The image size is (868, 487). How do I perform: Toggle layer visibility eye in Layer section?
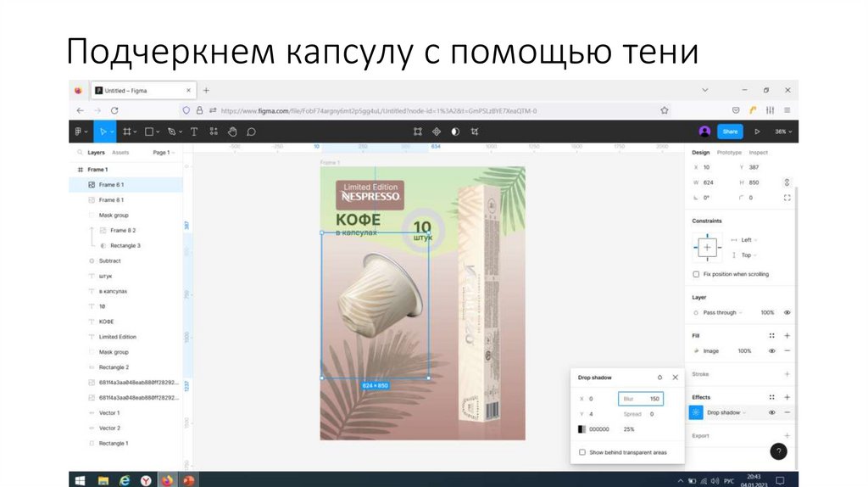pos(787,312)
